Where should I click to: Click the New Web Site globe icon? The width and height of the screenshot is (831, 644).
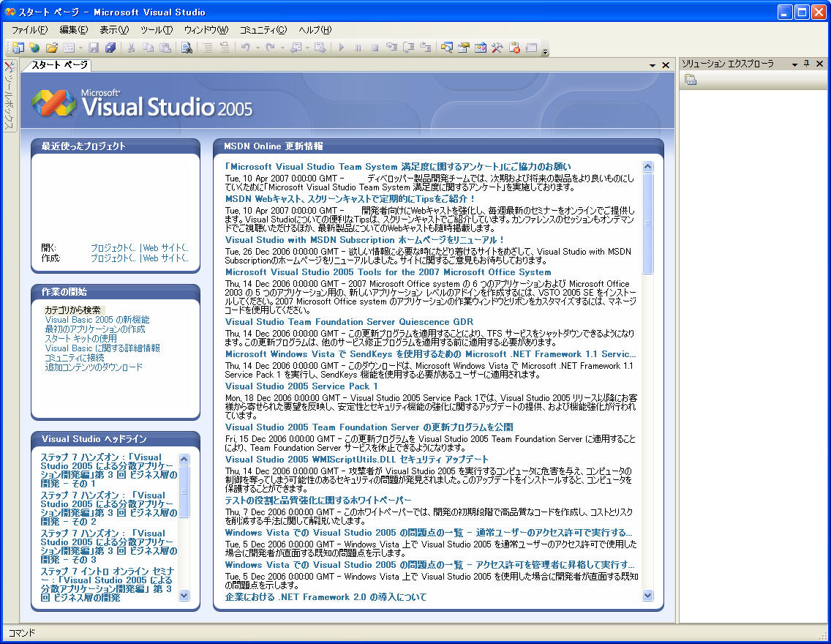click(34, 48)
